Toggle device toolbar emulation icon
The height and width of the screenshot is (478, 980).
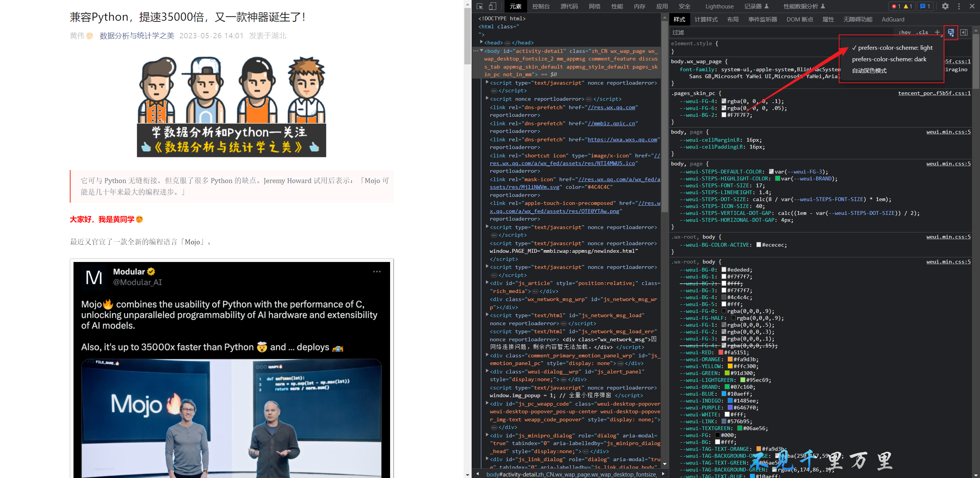tap(493, 6)
